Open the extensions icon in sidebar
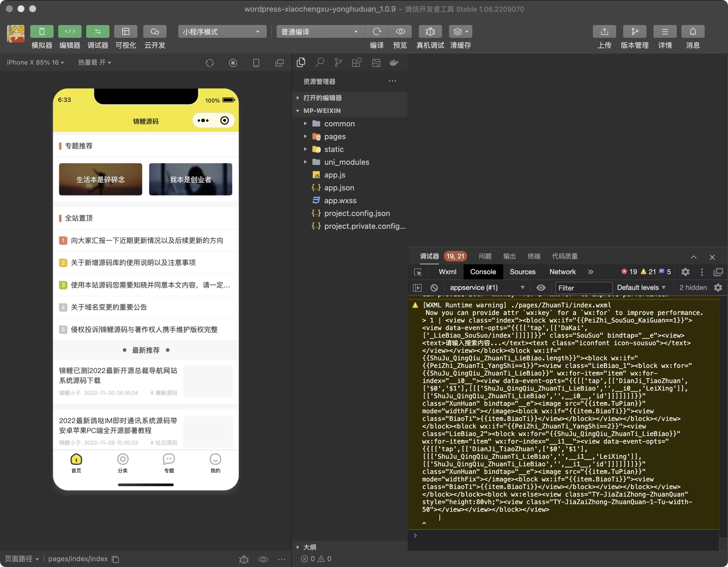The image size is (728, 567). pos(357,62)
